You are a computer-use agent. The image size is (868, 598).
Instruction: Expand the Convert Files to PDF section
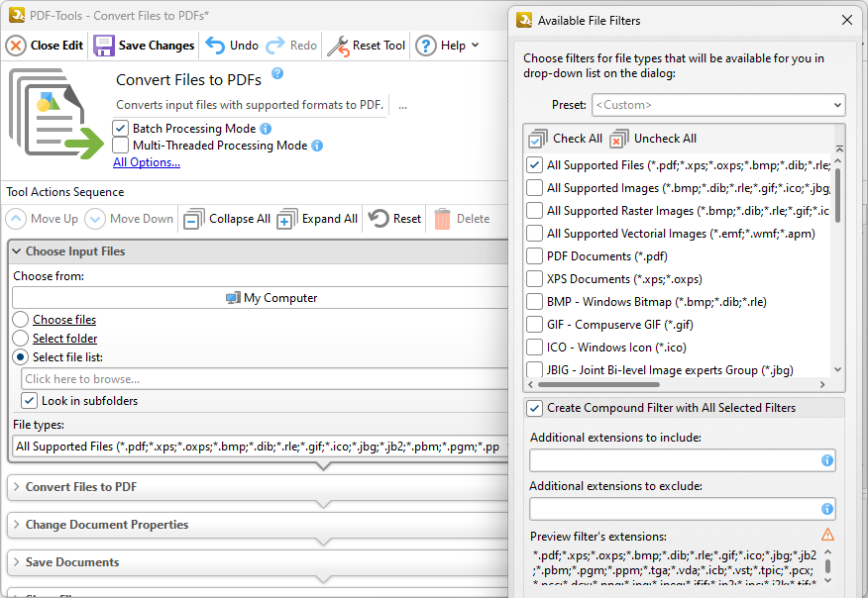click(17, 487)
